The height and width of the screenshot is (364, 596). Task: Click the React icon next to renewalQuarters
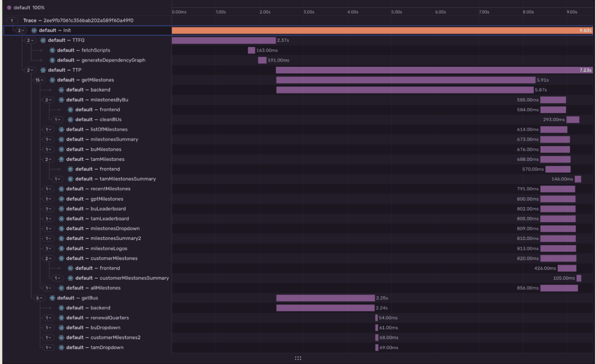pyautogui.click(x=61, y=318)
